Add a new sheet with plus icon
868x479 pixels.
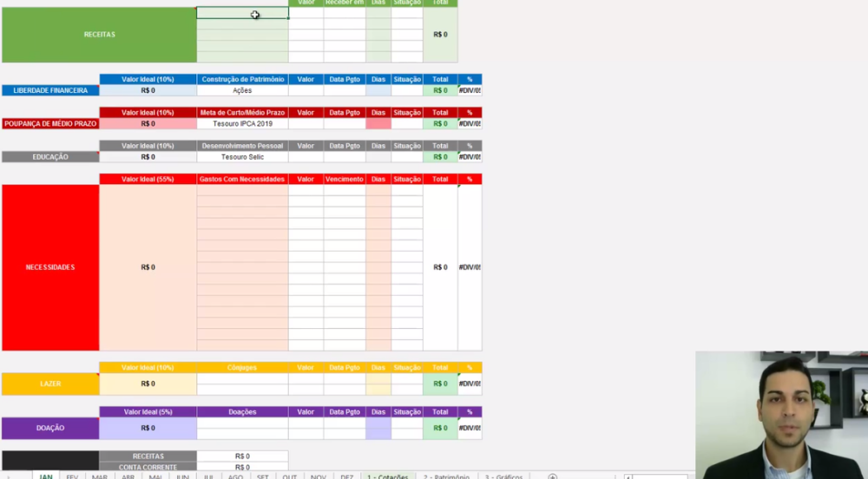pyautogui.click(x=552, y=476)
